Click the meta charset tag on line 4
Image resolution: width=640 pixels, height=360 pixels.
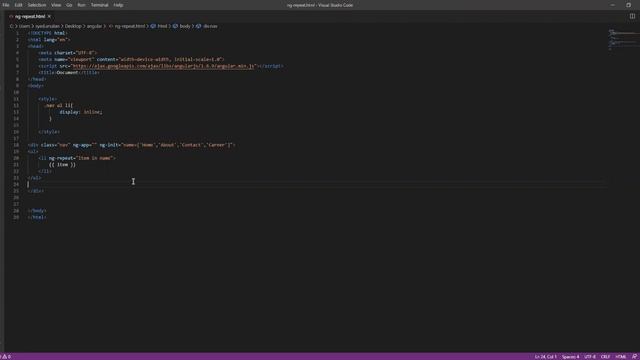[x=67, y=53]
